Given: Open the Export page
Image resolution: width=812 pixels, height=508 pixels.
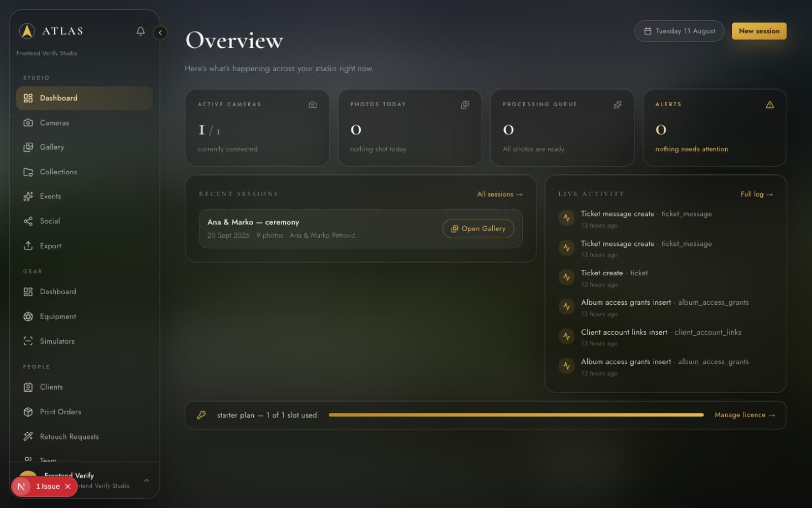Looking at the screenshot, I should 84,246.
